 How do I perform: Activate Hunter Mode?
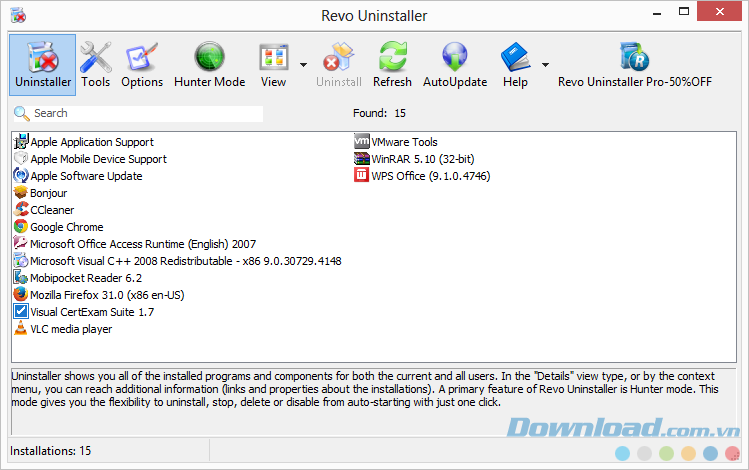(x=210, y=65)
